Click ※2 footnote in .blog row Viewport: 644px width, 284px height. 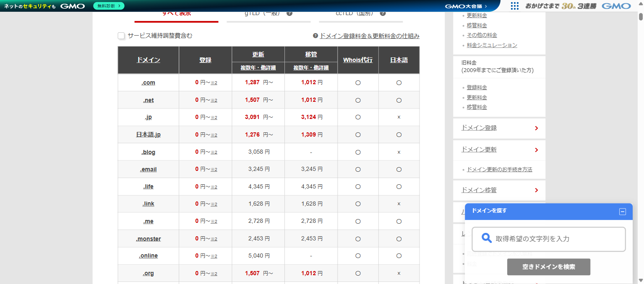point(214,152)
